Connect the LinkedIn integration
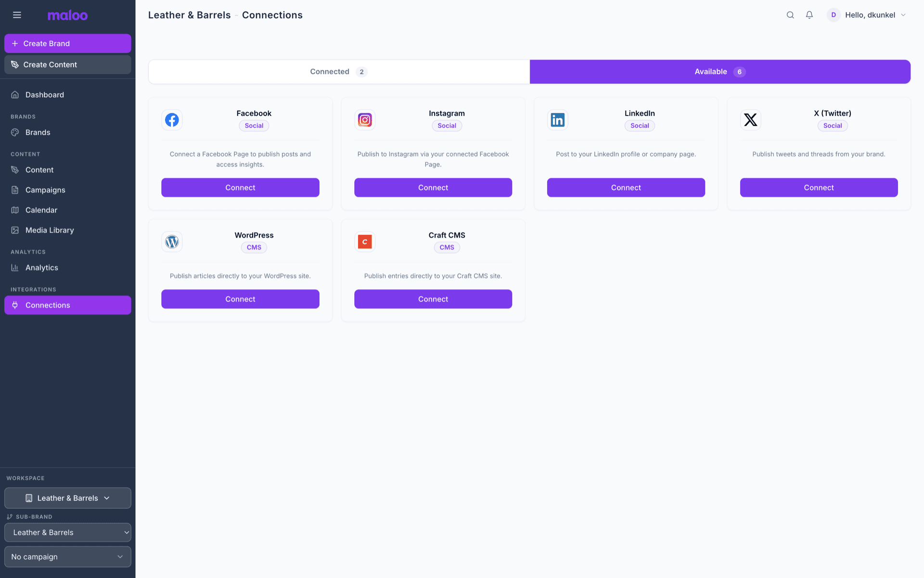The height and width of the screenshot is (578, 924). point(626,188)
